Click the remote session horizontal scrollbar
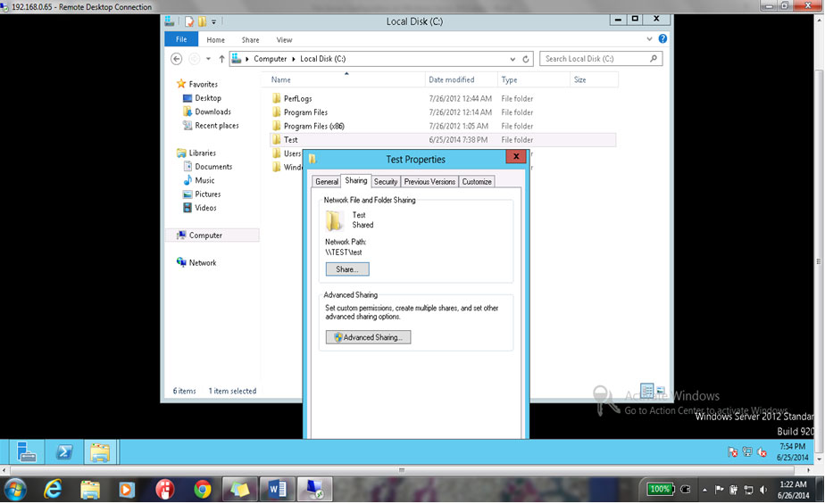The width and height of the screenshot is (825, 504). pos(401,470)
